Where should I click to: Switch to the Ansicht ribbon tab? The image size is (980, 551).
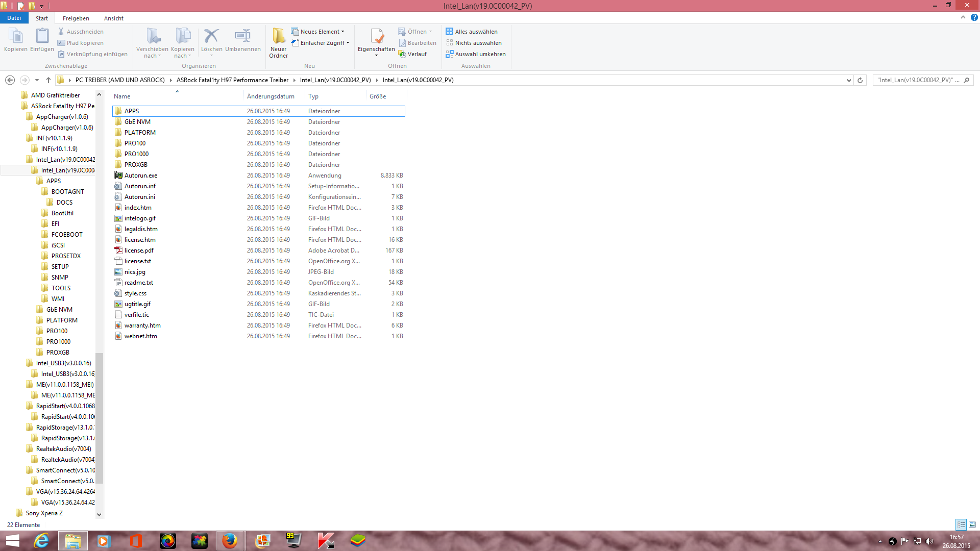(x=113, y=18)
